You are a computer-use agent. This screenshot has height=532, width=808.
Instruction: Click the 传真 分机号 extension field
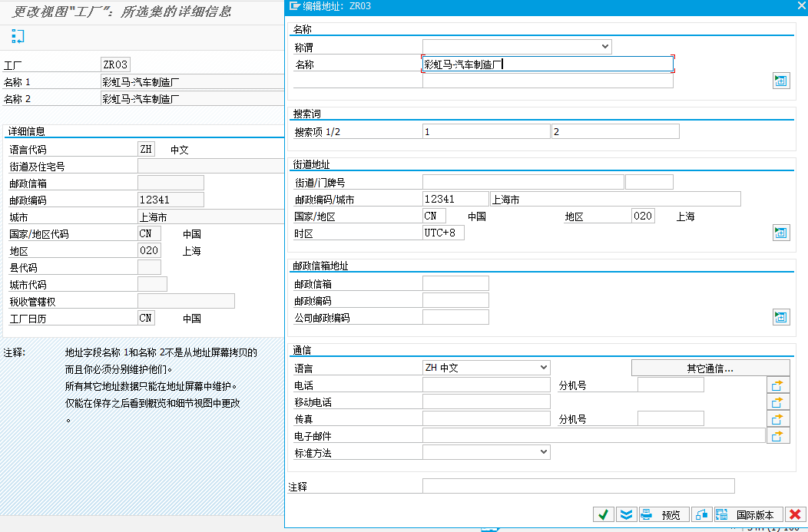point(671,418)
